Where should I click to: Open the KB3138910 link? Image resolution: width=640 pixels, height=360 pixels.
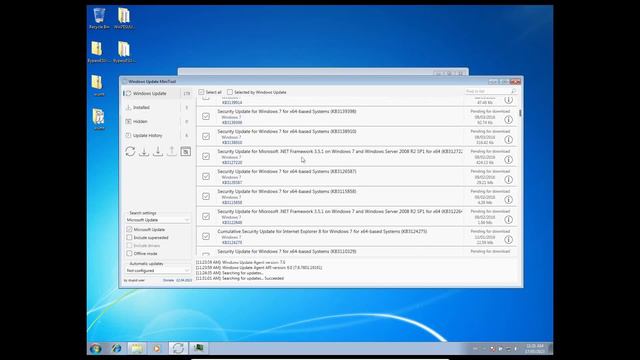pos(232,142)
